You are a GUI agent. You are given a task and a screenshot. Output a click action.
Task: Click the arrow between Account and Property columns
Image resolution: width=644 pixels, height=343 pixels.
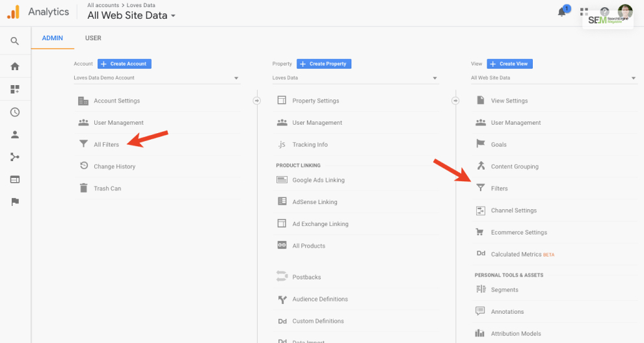[x=257, y=101]
